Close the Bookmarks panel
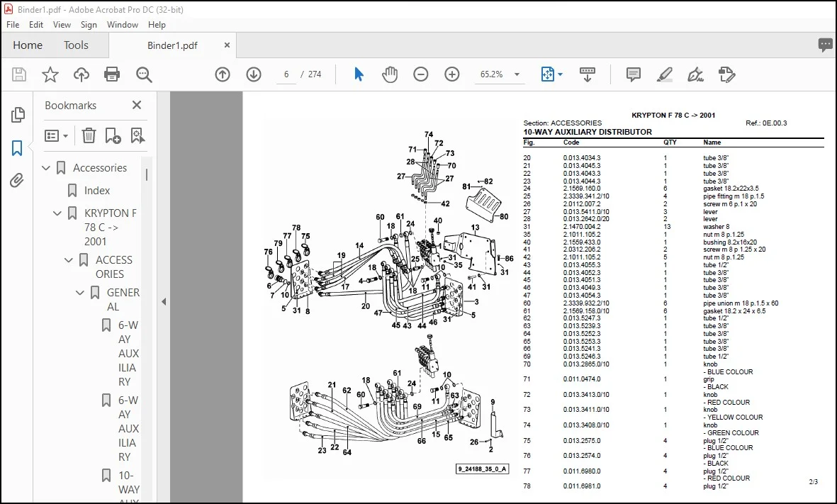 coord(137,105)
